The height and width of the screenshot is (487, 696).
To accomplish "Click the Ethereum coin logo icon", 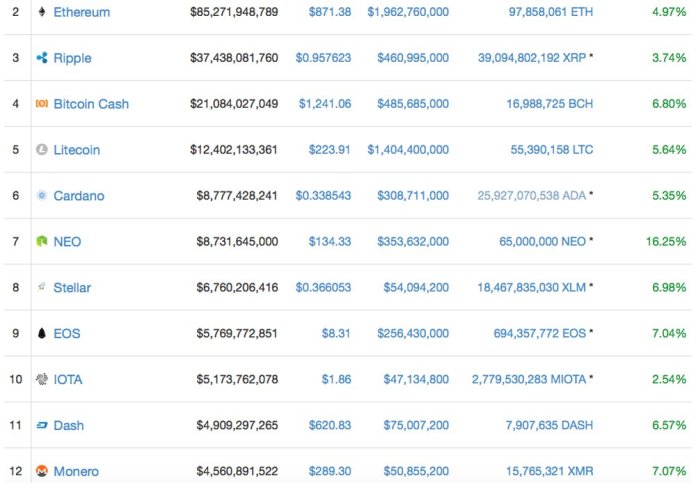I will pyautogui.click(x=41, y=12).
